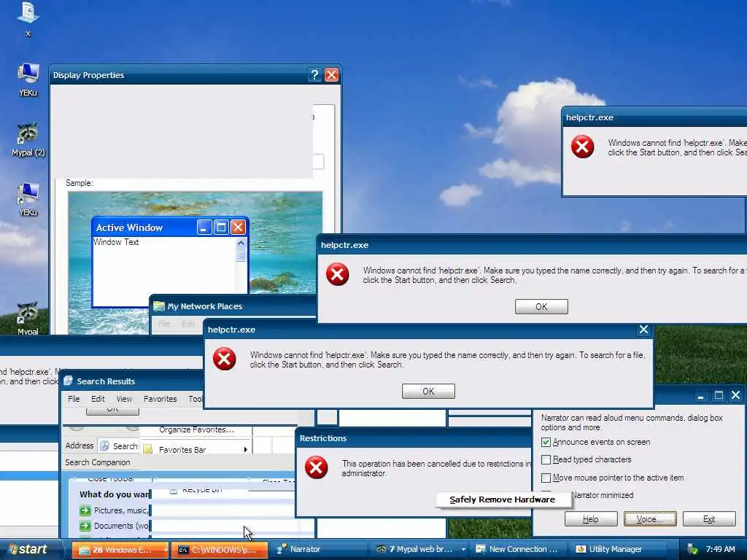This screenshot has width=747, height=560.
Task: Click the Search Results title bar icon
Action: pos(68,381)
